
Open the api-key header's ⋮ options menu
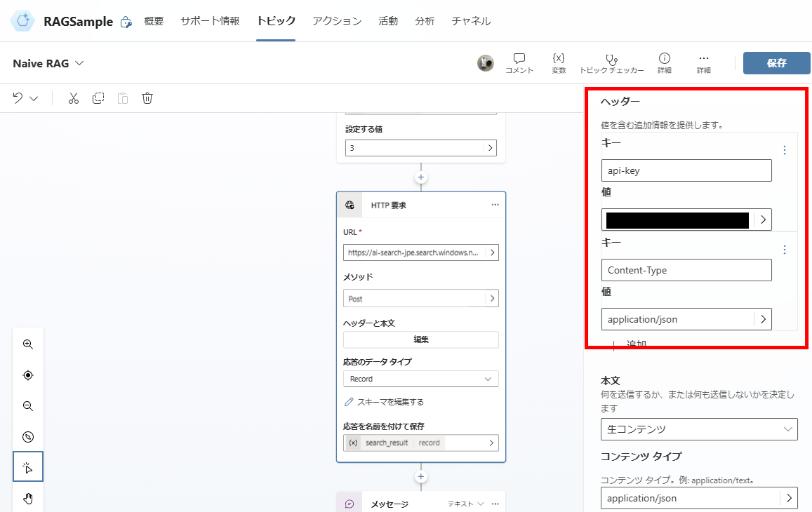[x=784, y=149]
